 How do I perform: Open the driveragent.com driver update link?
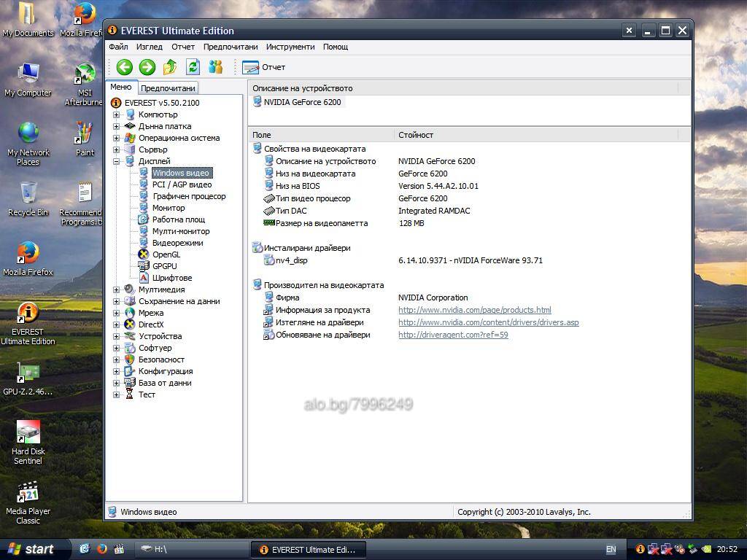pos(453,335)
